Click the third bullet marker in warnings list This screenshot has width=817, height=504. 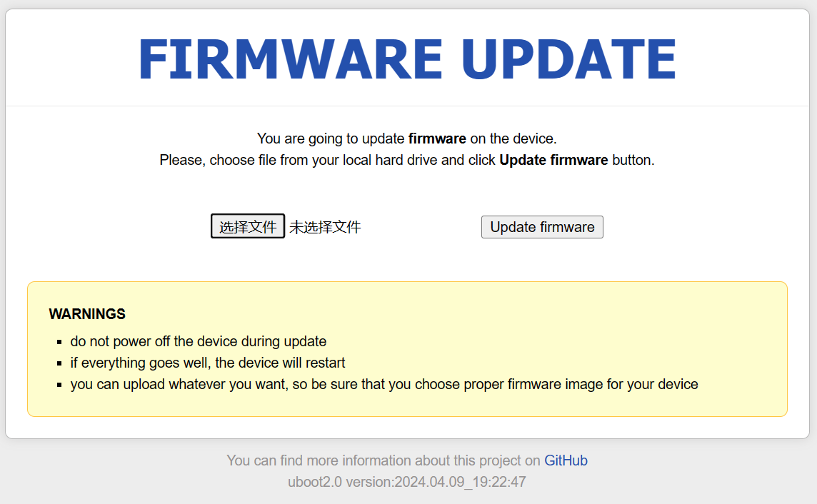(x=59, y=385)
